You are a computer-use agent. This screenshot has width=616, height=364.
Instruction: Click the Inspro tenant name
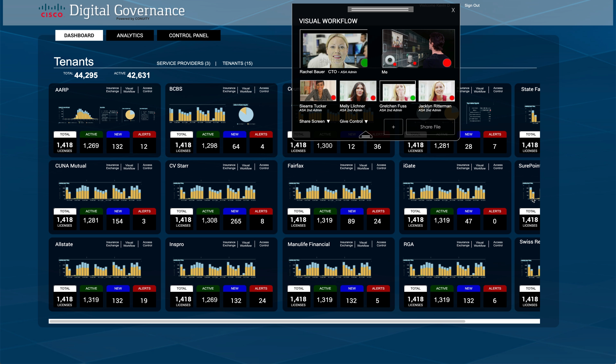176,244
